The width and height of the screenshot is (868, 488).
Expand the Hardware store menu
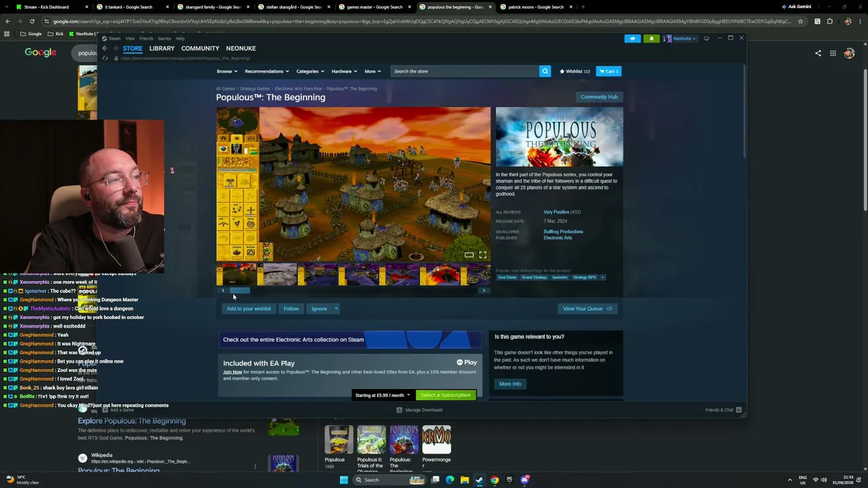(344, 71)
